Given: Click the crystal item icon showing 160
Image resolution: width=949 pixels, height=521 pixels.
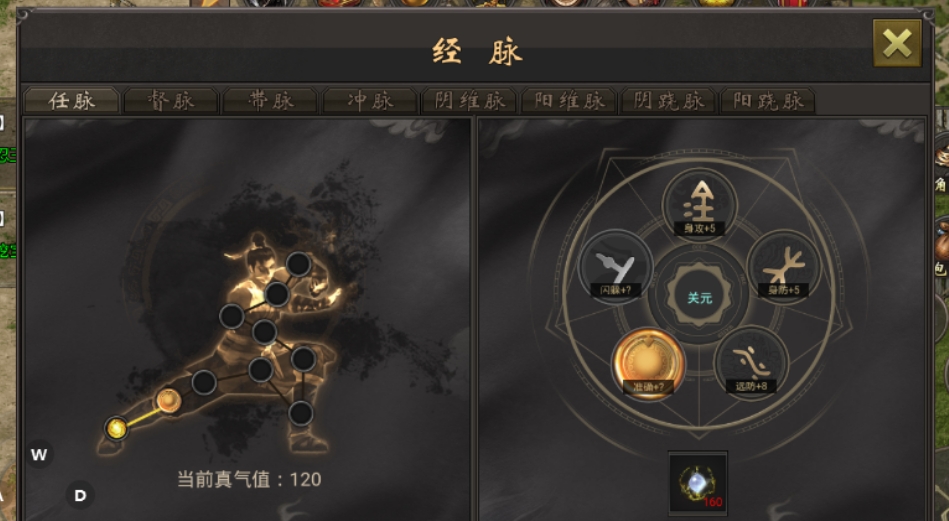Looking at the screenshot, I should click(x=698, y=483).
